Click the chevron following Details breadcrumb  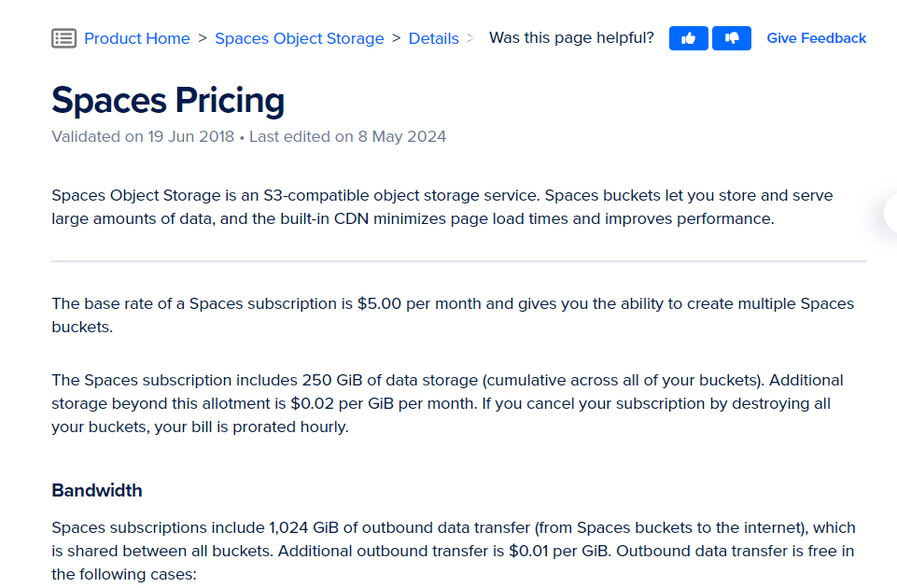(x=470, y=38)
